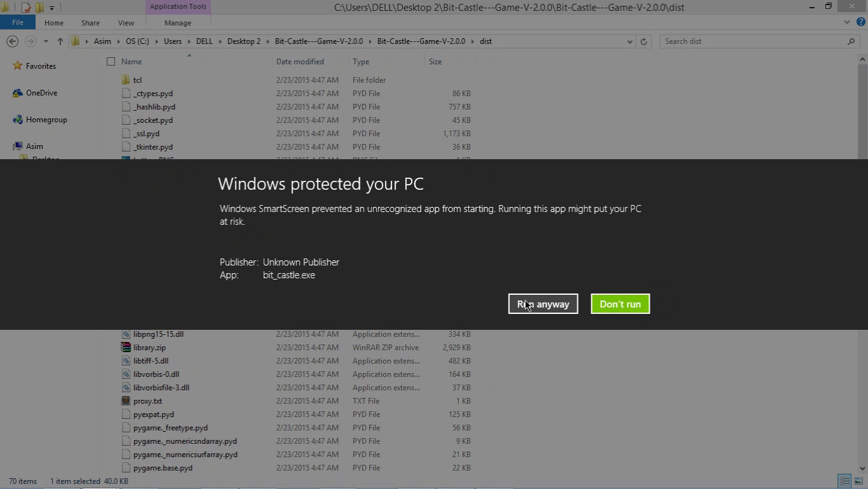Select the _tkinter.pyd file

click(153, 147)
